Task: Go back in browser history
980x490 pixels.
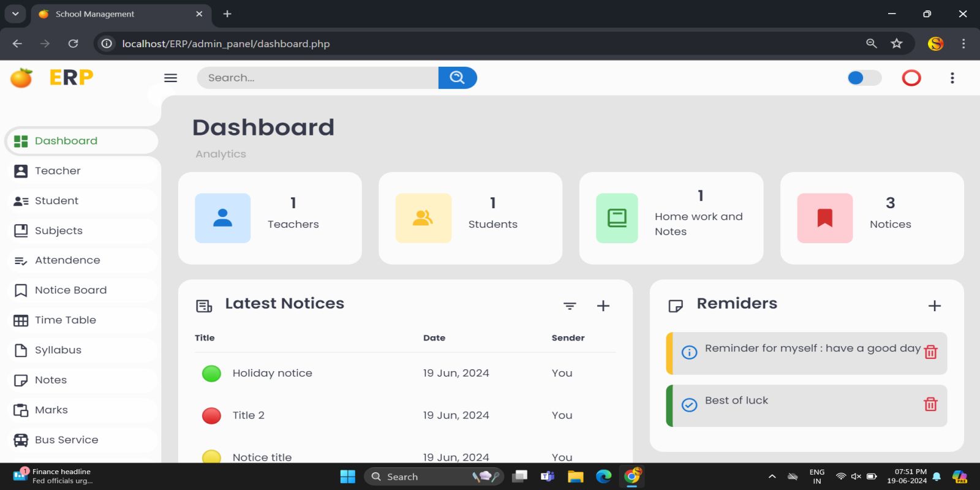Action: (x=17, y=43)
